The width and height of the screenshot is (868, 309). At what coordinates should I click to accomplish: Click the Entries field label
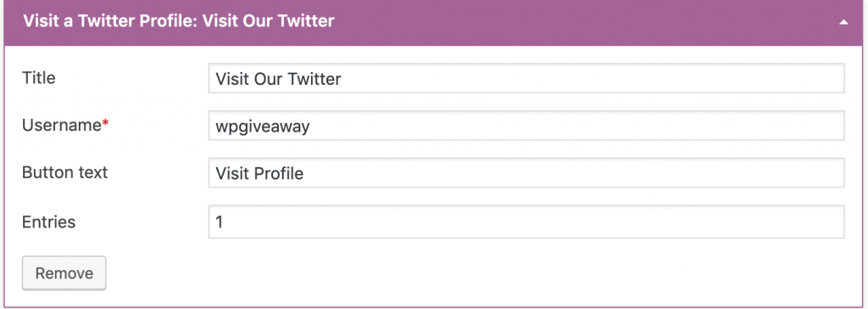coord(48,222)
